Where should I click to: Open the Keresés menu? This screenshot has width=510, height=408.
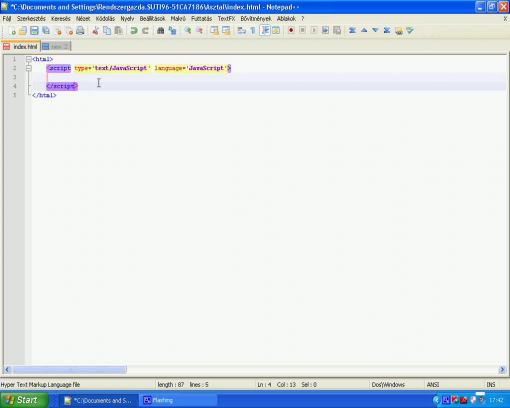[60, 19]
